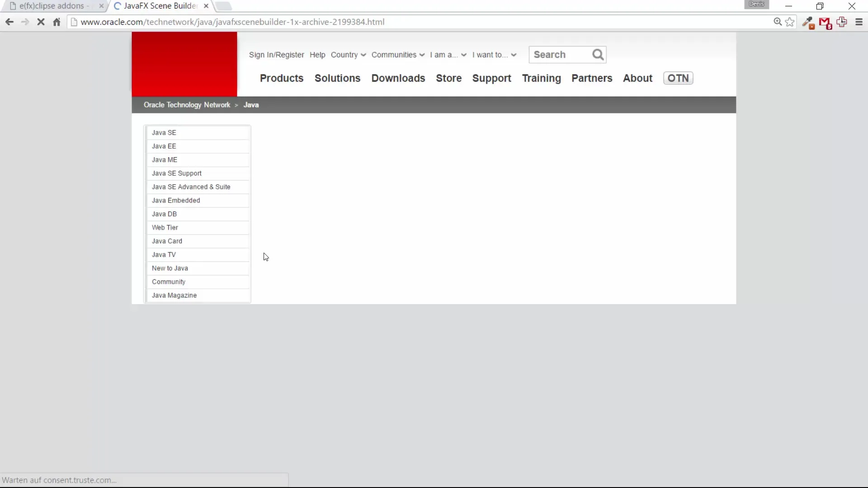Click the address bar URL
Viewport: 868px width, 488px height.
pyautogui.click(x=232, y=22)
